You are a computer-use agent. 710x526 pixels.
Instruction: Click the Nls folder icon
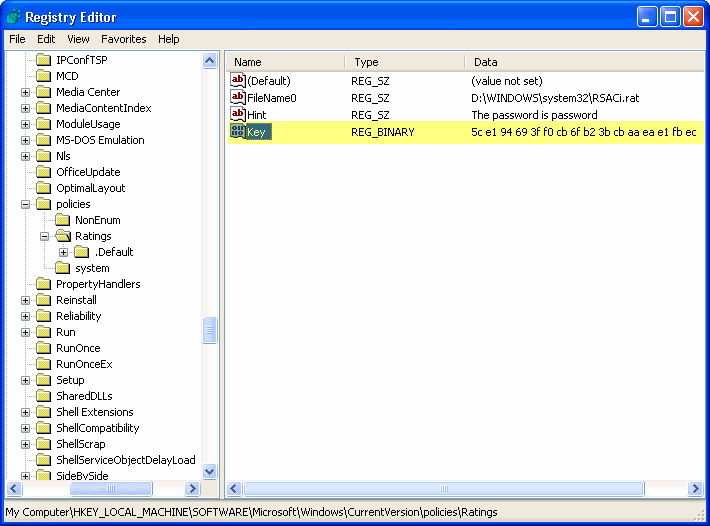[x=43, y=156]
